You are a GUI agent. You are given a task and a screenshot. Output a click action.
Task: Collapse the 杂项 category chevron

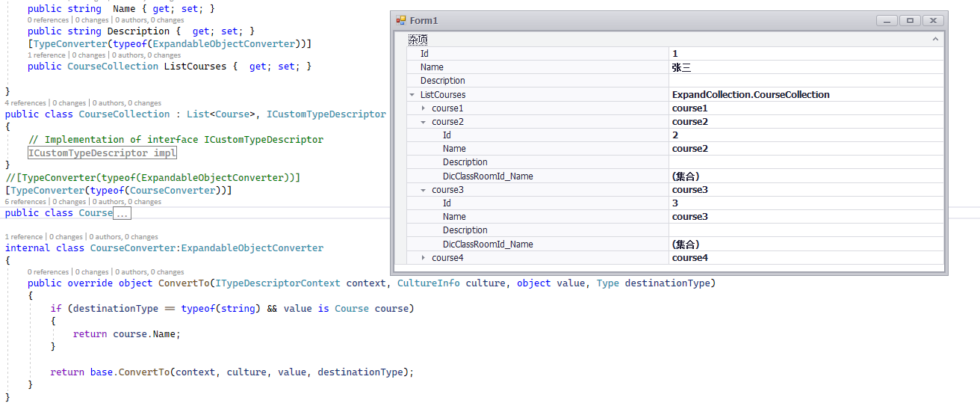pos(934,40)
